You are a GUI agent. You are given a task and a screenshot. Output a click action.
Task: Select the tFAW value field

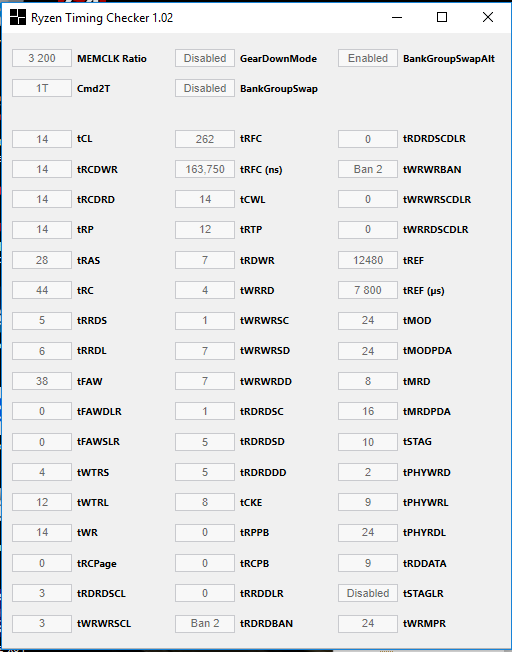click(42, 381)
